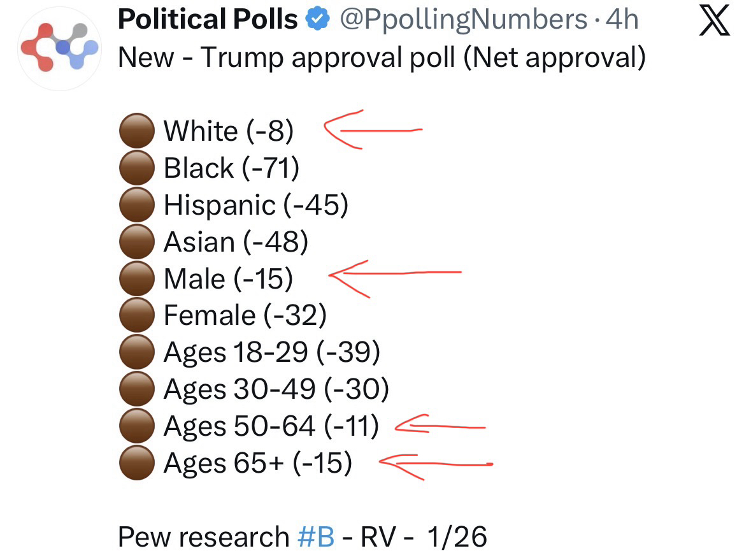The height and width of the screenshot is (560, 751).
Task: Click the brown circle beside Asian
Action: point(137,242)
